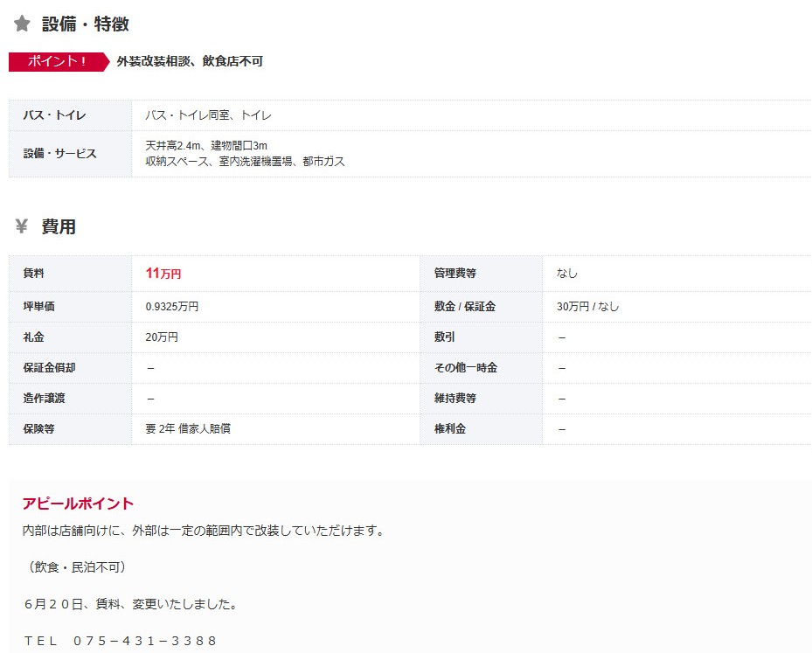Click the 管理費等 label cell

tap(455, 274)
